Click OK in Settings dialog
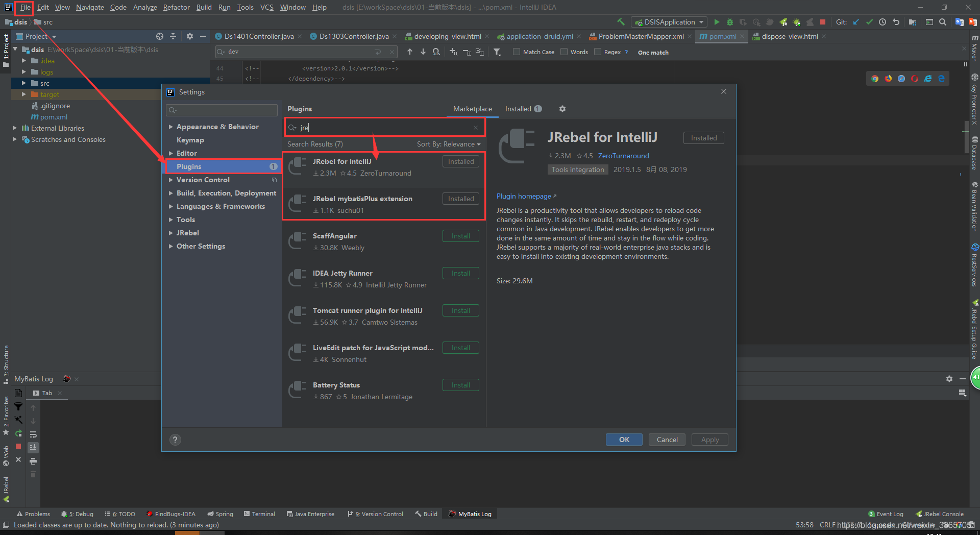 [624, 440]
